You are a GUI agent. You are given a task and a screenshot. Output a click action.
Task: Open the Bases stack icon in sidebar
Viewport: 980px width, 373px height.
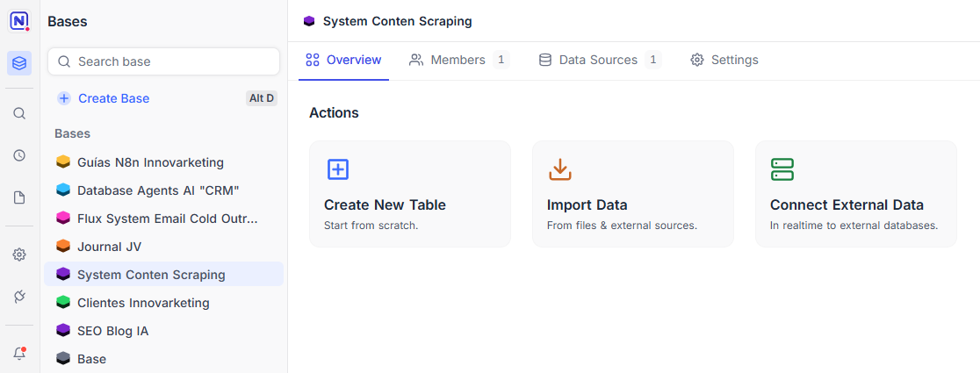tap(19, 63)
